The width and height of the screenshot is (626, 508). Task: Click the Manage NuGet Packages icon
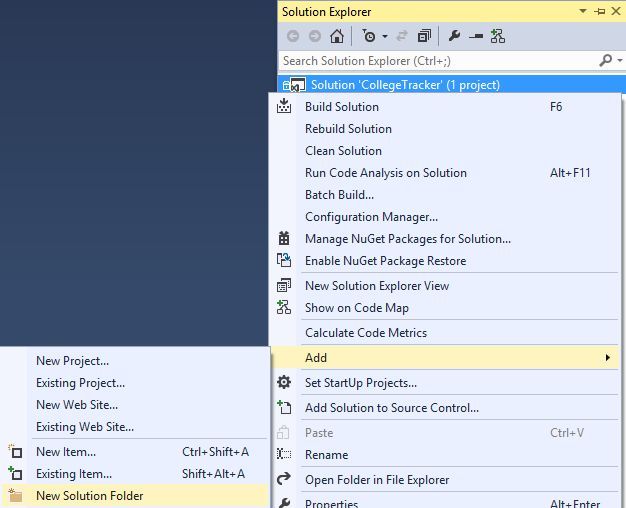(x=284, y=239)
